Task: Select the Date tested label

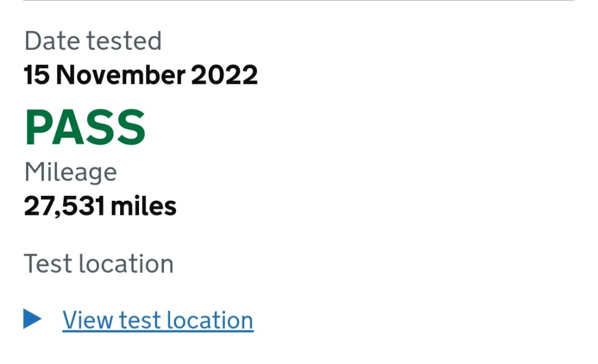Action: pos(93,41)
